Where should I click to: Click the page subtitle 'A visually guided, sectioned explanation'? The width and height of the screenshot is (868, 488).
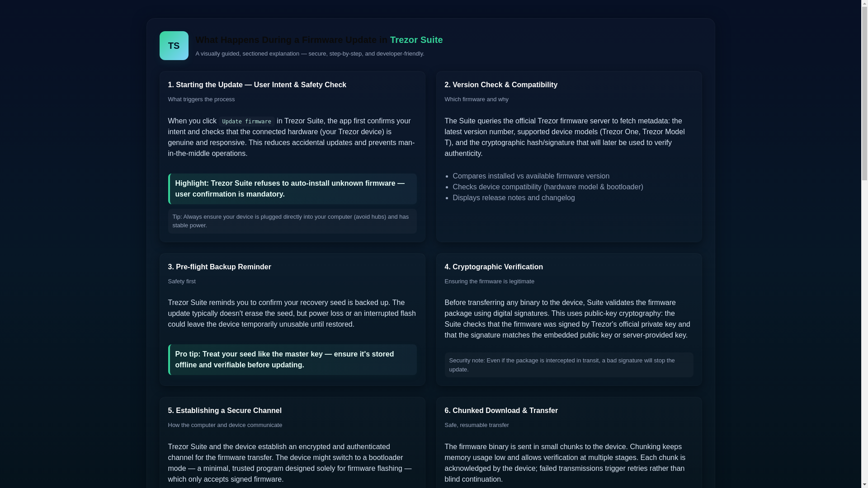[310, 54]
